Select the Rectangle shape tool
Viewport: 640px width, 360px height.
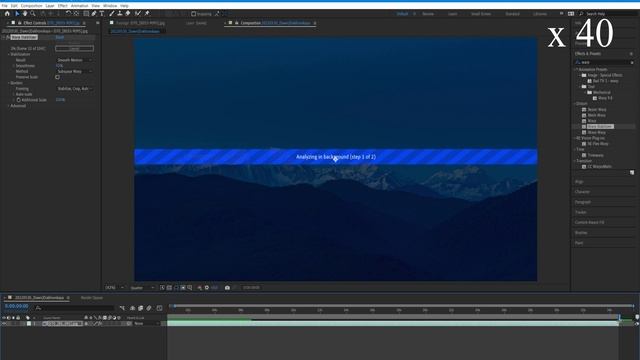click(x=86, y=13)
